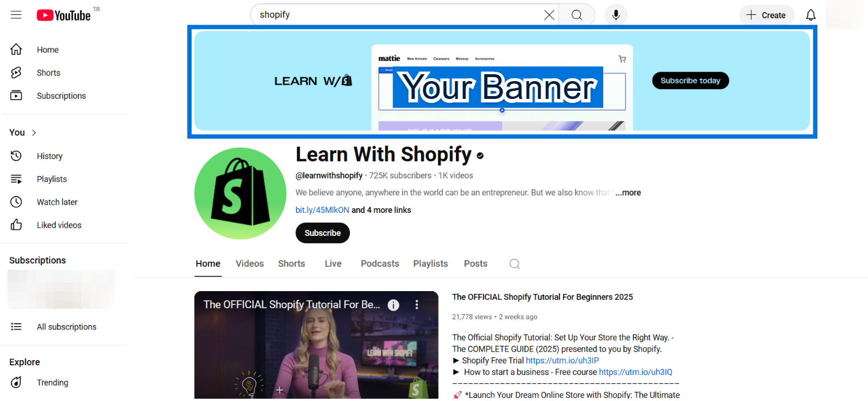Viewport: 868px width, 401px height.
Task: Click the magnifier search button
Action: coord(577,15)
